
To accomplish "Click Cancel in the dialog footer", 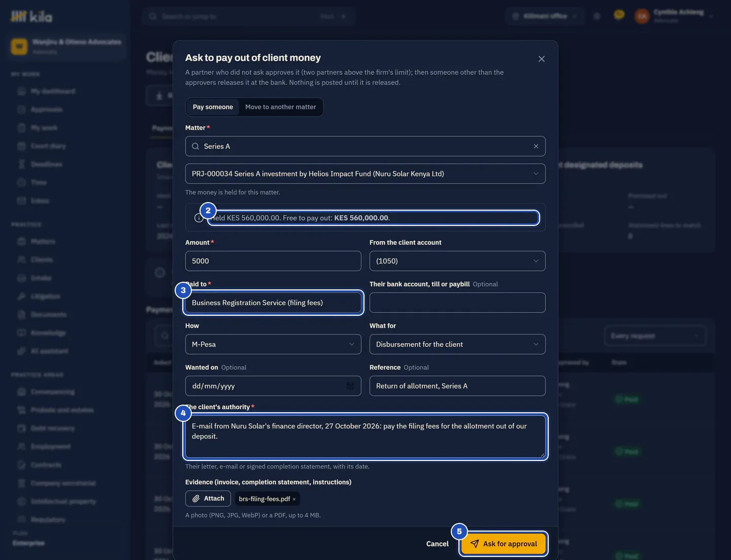I will 437,544.
